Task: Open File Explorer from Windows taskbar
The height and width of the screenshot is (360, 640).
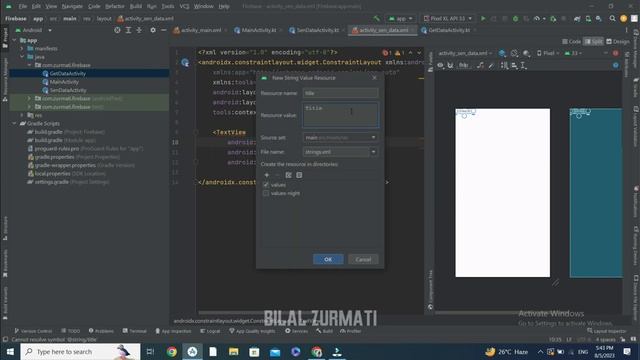Action: (x=233, y=351)
